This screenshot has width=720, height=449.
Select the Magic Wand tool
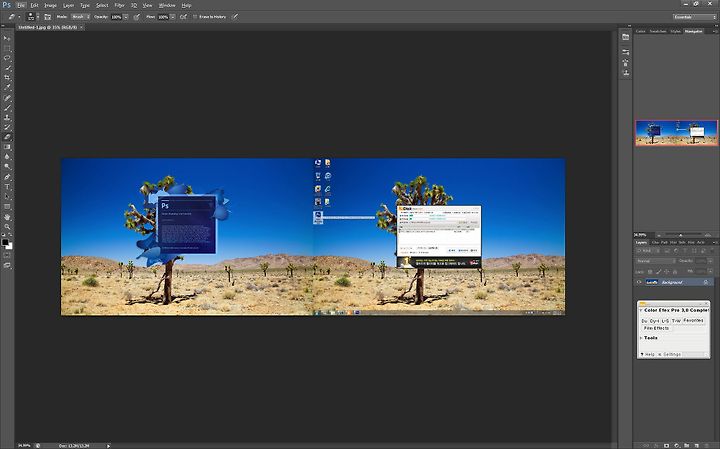(x=7, y=68)
